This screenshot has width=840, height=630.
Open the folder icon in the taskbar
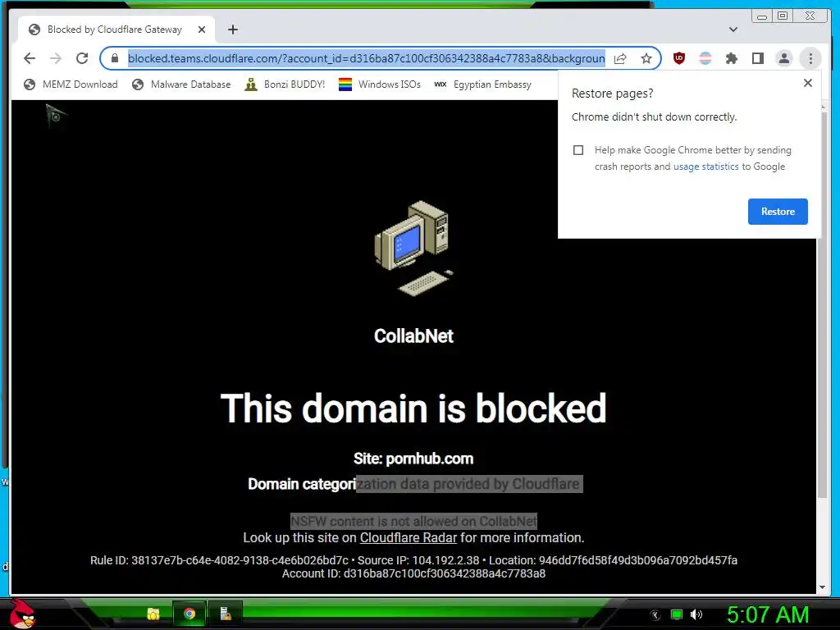[153, 614]
